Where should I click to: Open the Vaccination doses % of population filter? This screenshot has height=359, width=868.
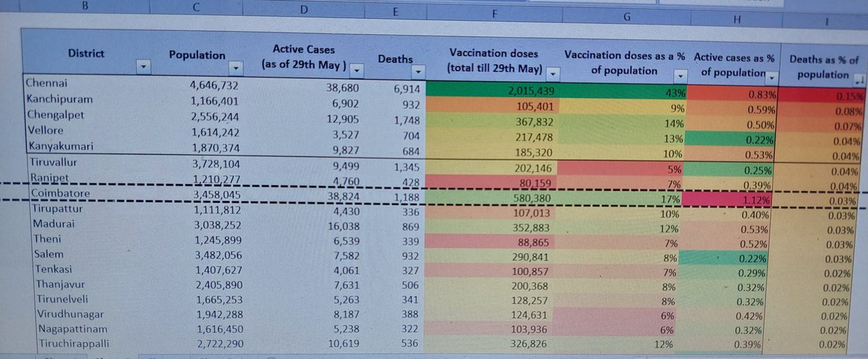[680, 75]
